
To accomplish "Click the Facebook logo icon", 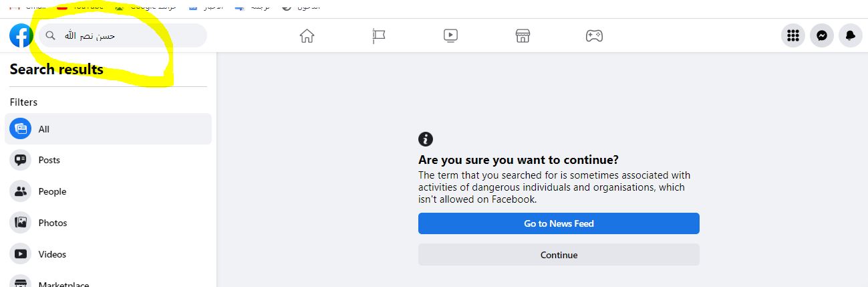I will pyautogui.click(x=21, y=35).
